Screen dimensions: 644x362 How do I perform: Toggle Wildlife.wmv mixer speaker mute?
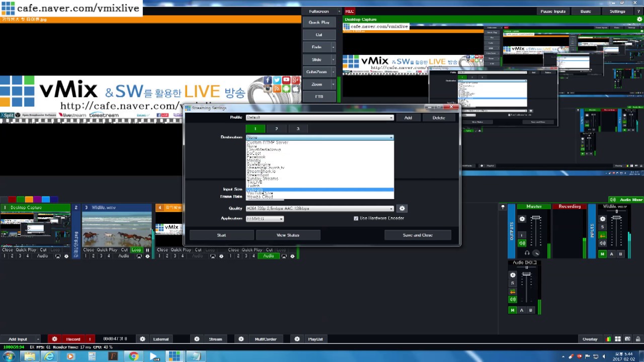603,243
